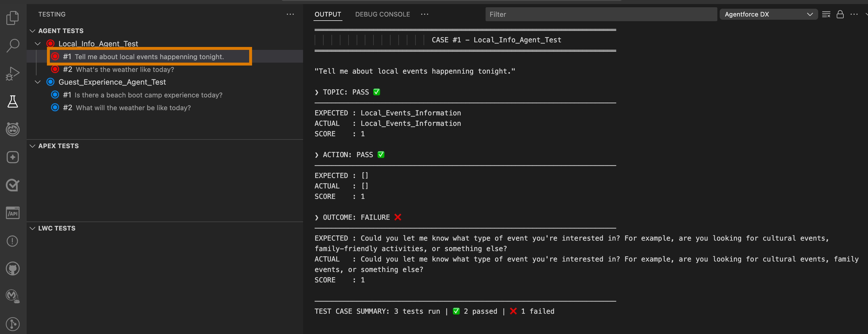Click 'TOPIC: PASS' line in output
Viewport: 868px width, 334px height.
[347, 92]
